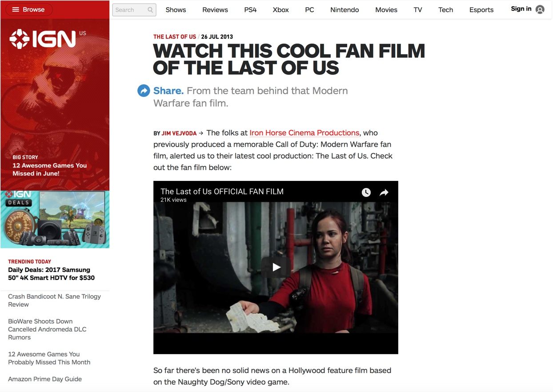Viewport: 553px width, 392px height.
Task: Click the Iron Horse Cinema Productions link
Action: tap(305, 133)
